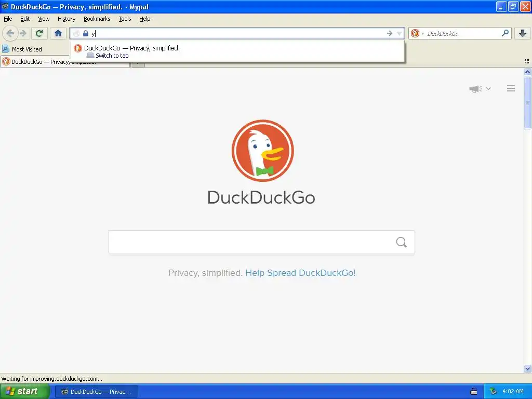
Task: Go to the Home page
Action: pos(58,33)
